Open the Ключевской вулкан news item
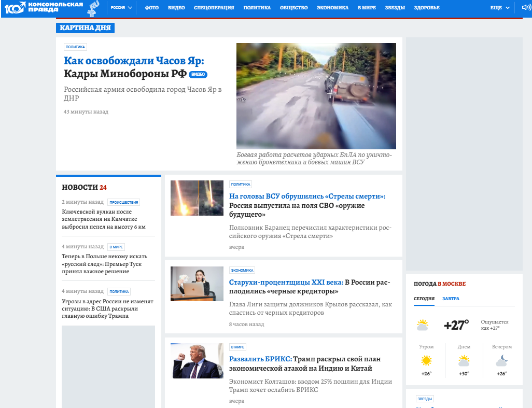This screenshot has width=532, height=408. 104,219
